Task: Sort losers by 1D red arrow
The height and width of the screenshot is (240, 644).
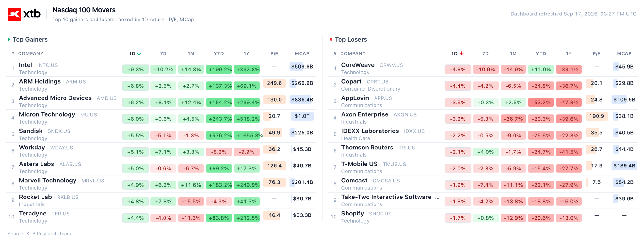Action: [461, 53]
